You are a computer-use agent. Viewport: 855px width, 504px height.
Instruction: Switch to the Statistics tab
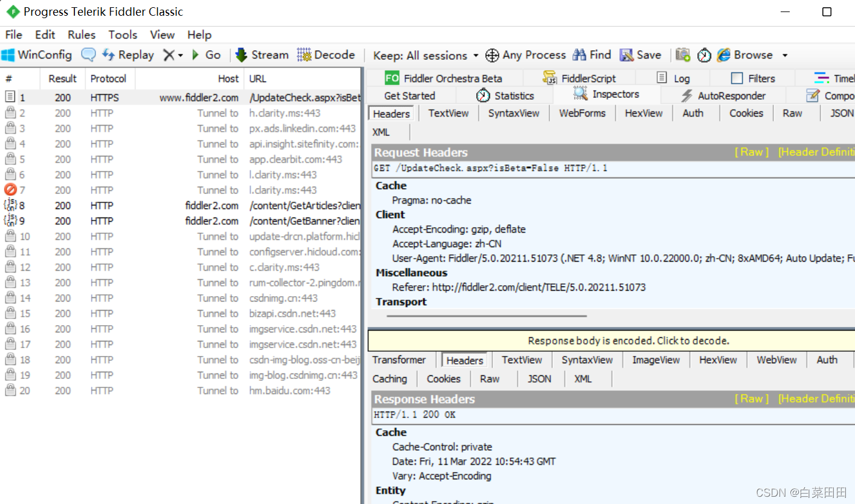tap(506, 95)
